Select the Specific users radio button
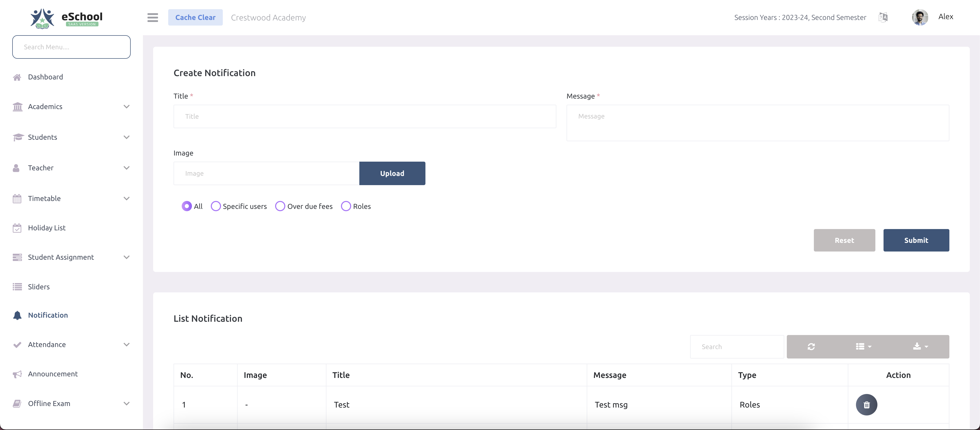 (216, 206)
